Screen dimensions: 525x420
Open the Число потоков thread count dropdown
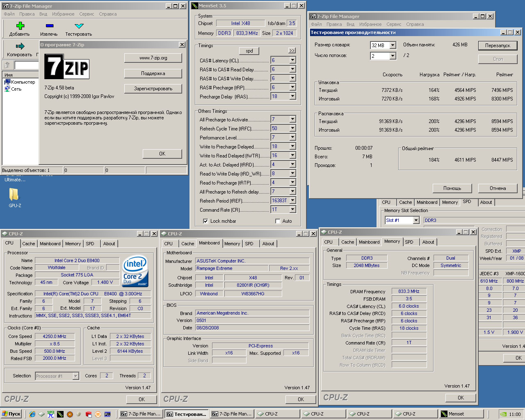[393, 56]
